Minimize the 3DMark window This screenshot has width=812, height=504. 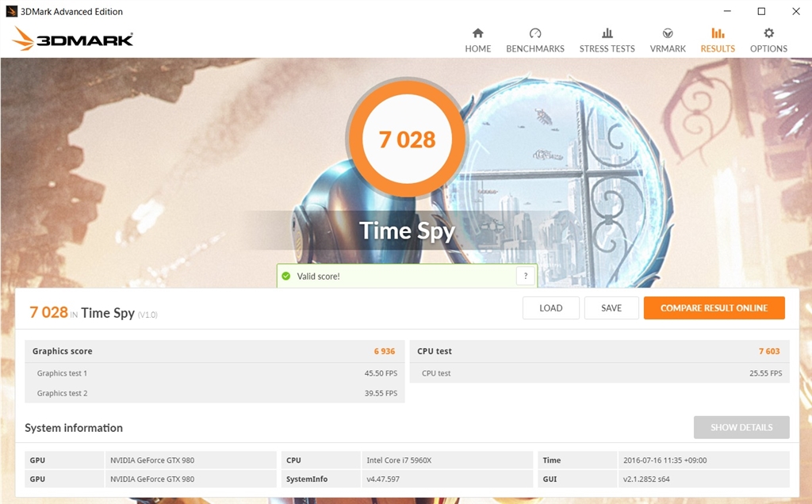pos(727,11)
